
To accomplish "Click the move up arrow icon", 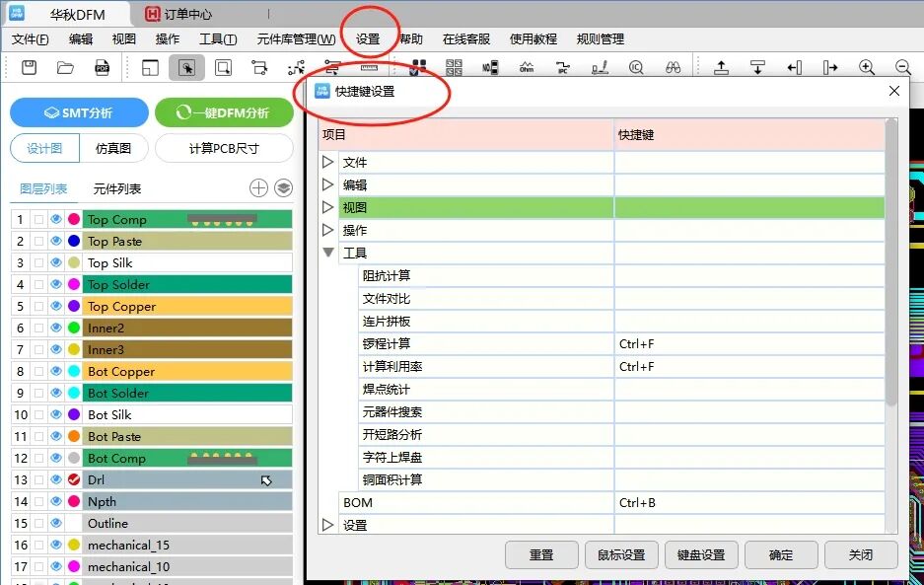I will pos(721,68).
